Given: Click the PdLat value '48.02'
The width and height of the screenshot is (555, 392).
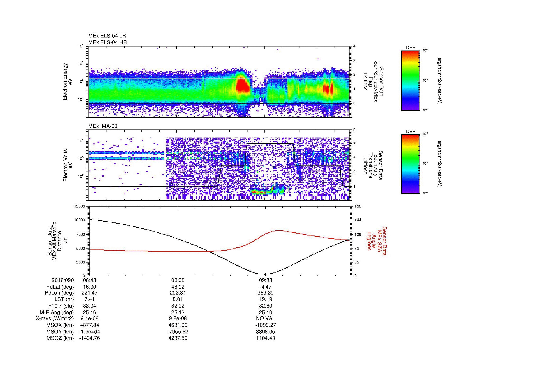Looking at the screenshot, I should tap(178, 287).
